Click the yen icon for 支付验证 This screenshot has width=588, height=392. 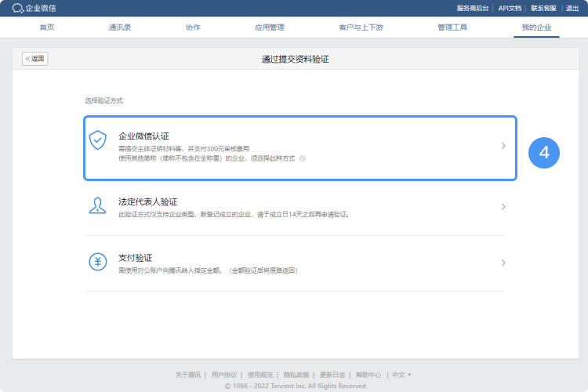point(98,261)
